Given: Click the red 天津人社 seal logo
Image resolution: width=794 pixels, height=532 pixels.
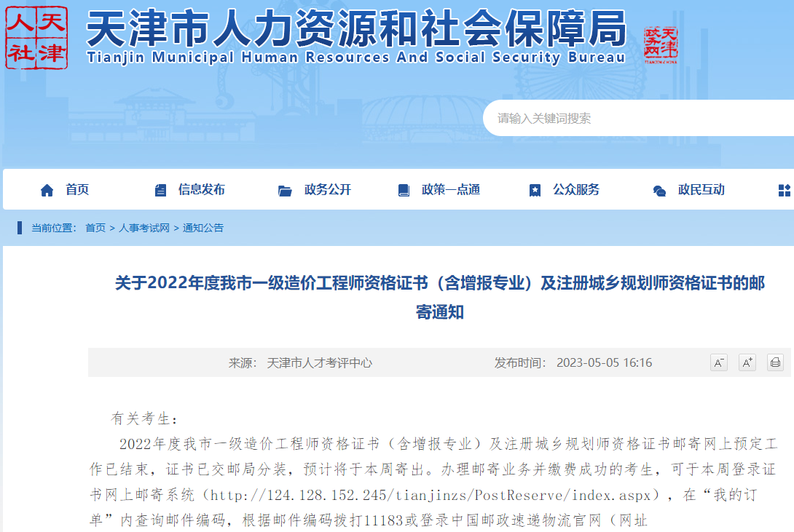Looking at the screenshot, I should [36, 37].
